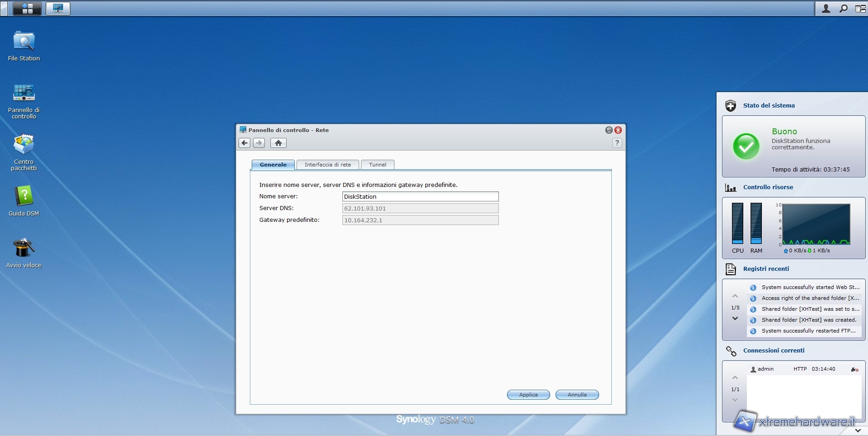Switch to Interfaccia di rete tab
Screen dimensions: 868x436
click(327, 165)
